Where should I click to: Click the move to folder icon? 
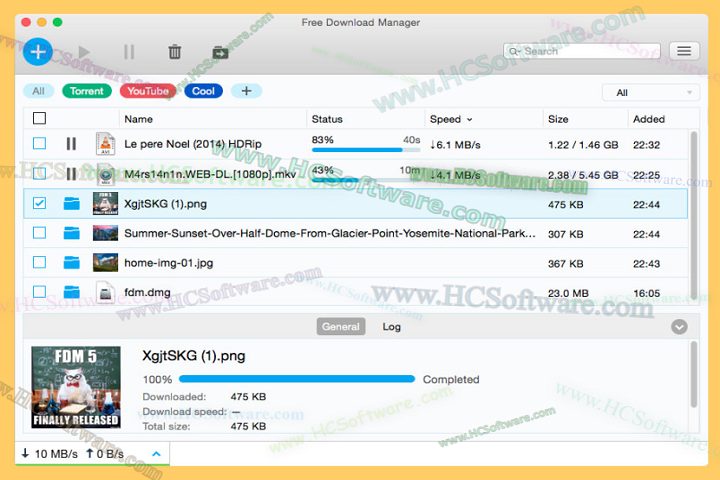[x=220, y=52]
